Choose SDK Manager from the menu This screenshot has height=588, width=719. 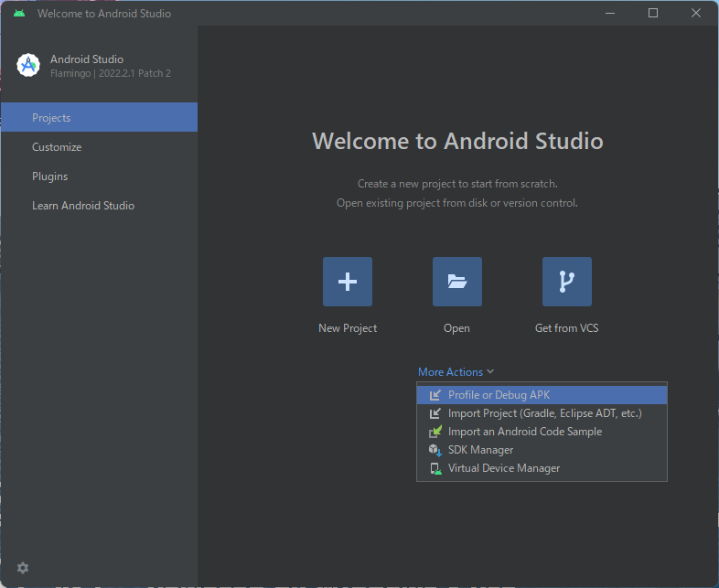point(480,450)
